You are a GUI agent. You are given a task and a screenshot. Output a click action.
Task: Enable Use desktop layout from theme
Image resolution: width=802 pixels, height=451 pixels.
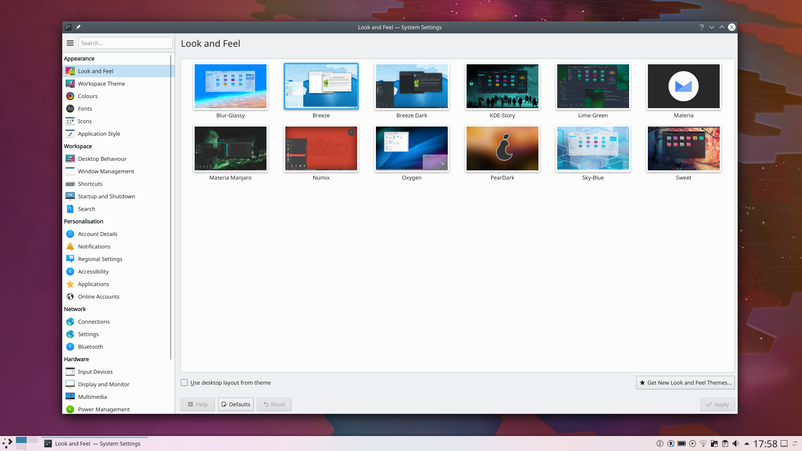184,382
